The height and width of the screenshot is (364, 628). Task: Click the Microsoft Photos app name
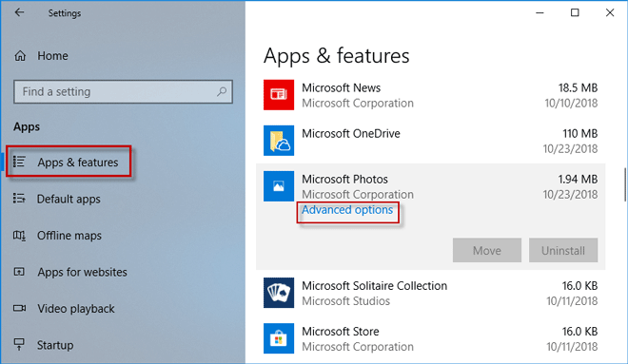pyautogui.click(x=344, y=180)
